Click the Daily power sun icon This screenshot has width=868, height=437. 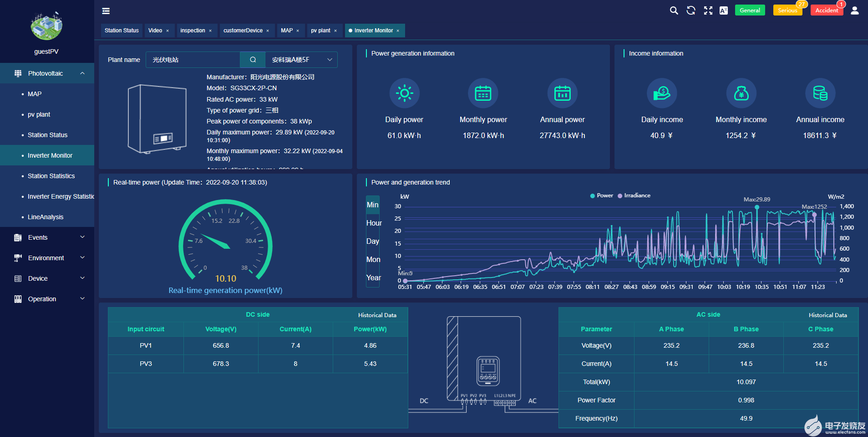coord(404,93)
